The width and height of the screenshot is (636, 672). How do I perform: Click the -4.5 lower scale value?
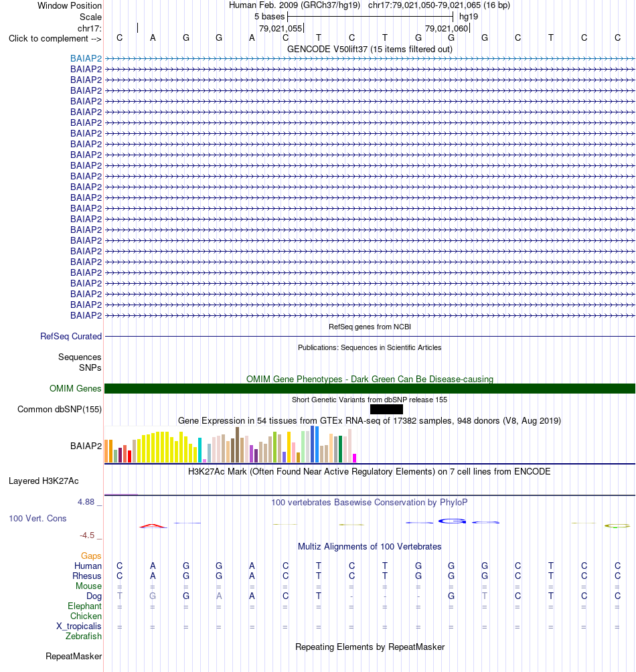(x=87, y=535)
